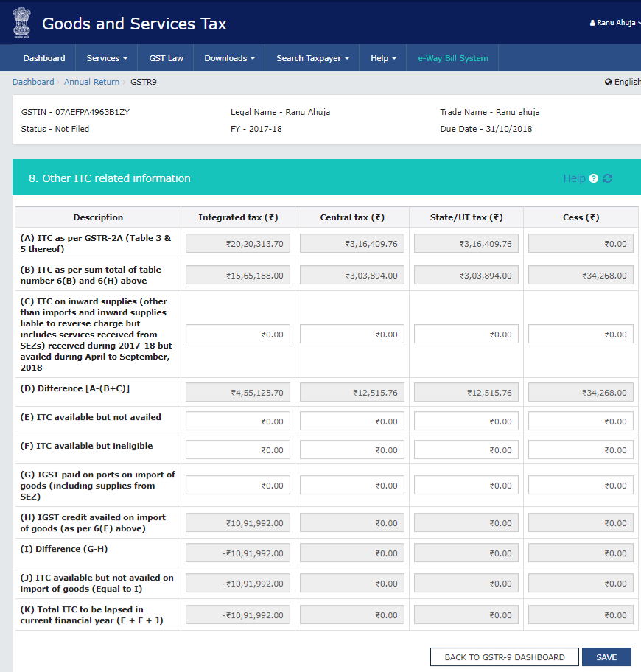Expand the Search Taxpayer menu

coord(312,58)
